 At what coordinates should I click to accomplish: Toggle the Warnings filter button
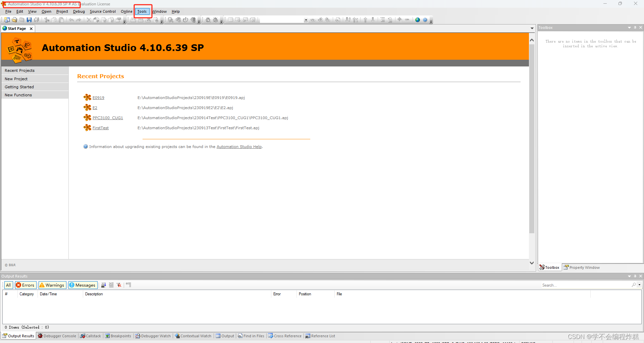click(x=52, y=285)
